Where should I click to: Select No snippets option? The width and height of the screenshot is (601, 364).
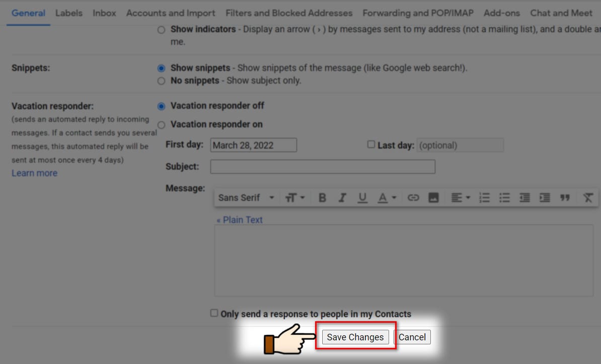[162, 81]
